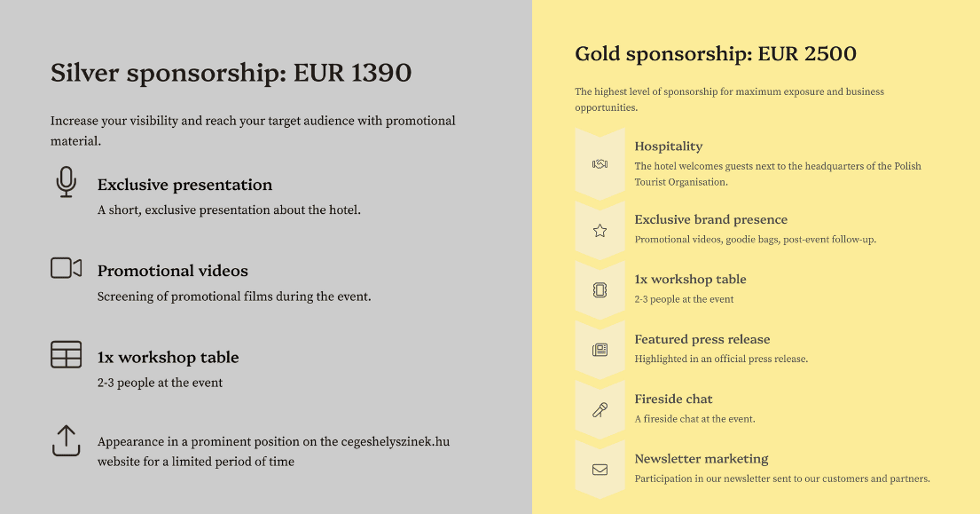Image resolution: width=980 pixels, height=514 pixels.
Task: Click the Hospitality heading
Action: [668, 146]
